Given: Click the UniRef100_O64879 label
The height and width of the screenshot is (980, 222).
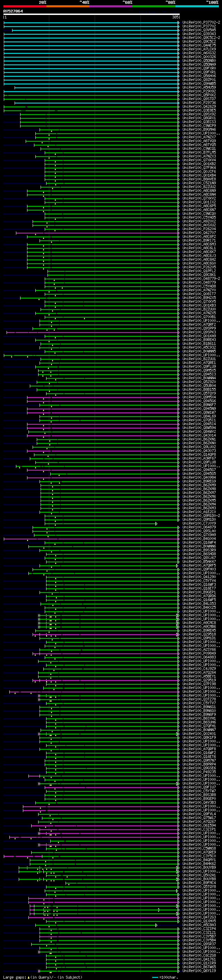Looking at the screenshot, I should click(199, 527).
